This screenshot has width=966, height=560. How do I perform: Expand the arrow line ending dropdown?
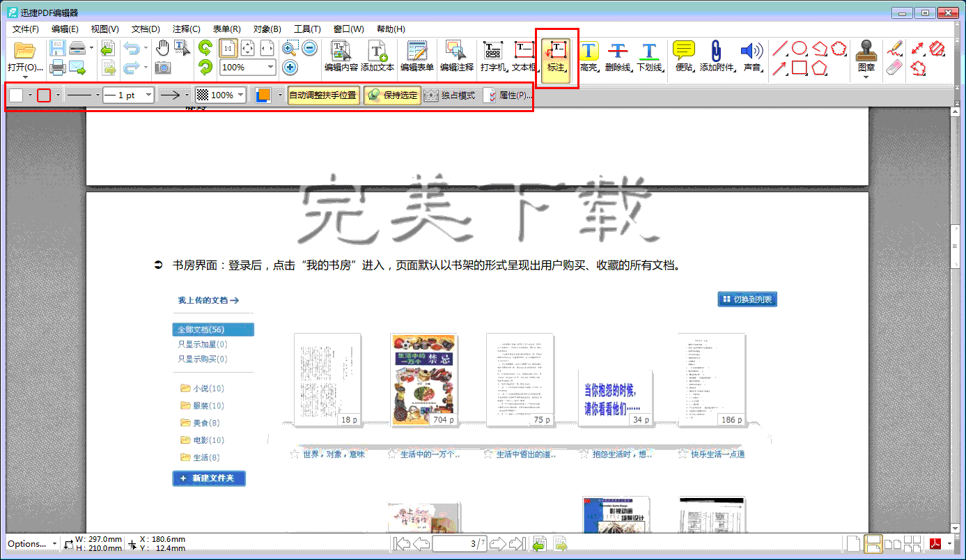(187, 95)
